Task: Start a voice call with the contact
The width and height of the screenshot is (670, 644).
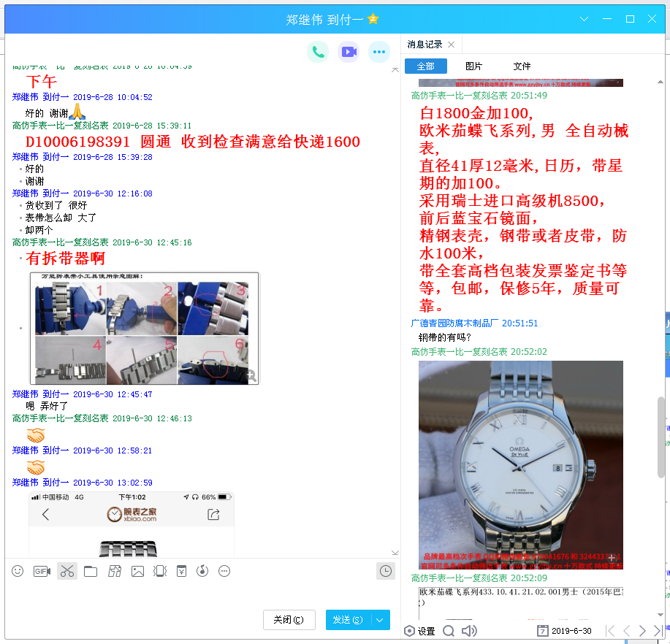Action: [x=318, y=51]
